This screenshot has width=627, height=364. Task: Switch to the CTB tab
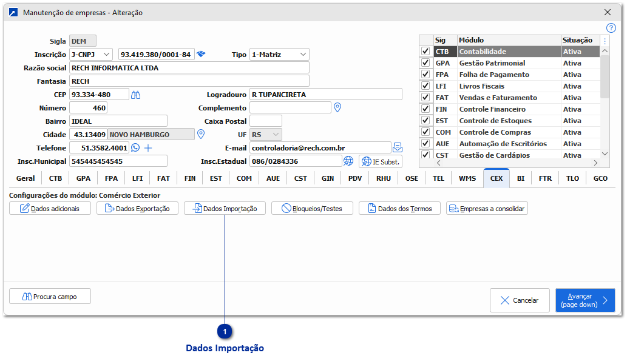click(x=55, y=178)
